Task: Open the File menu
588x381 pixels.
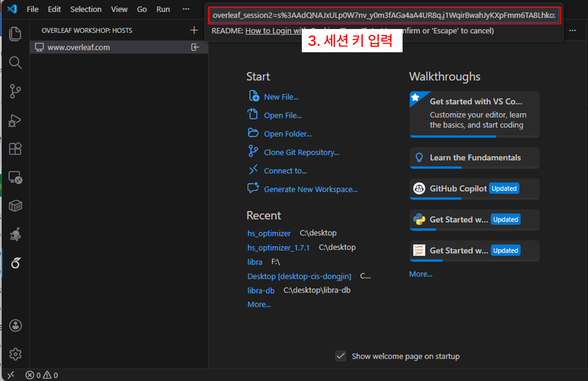Action: point(32,9)
